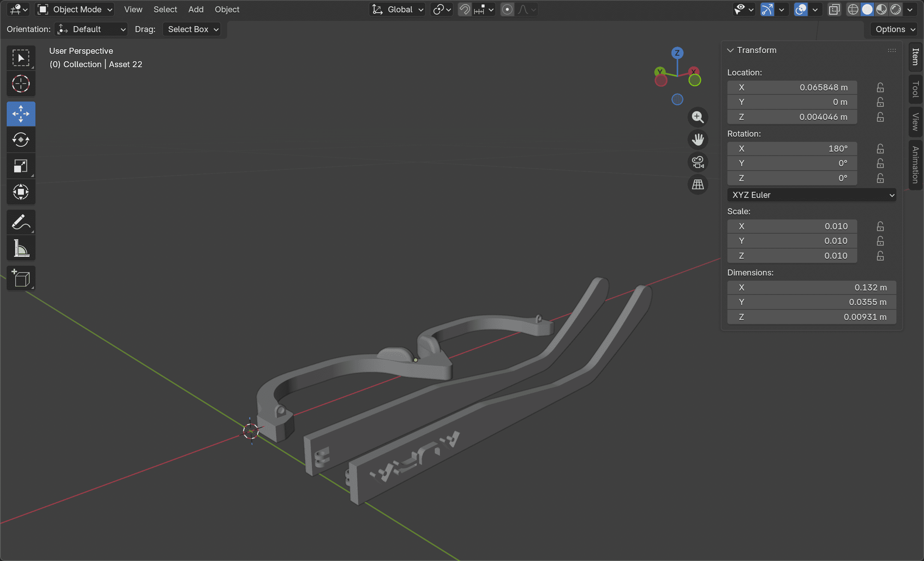
Task: Switch to orthographic grid view icon
Action: [698, 185]
